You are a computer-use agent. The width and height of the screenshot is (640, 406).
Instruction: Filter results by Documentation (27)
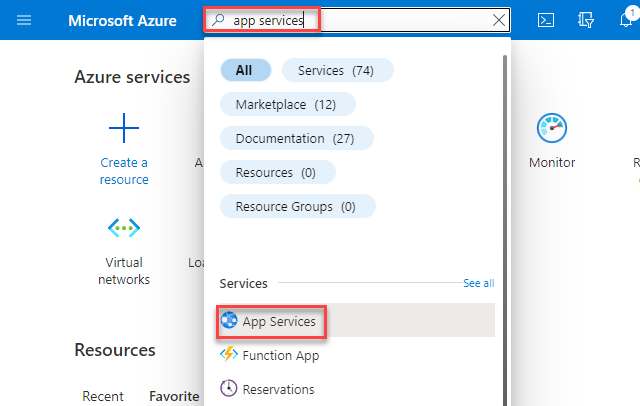click(296, 138)
